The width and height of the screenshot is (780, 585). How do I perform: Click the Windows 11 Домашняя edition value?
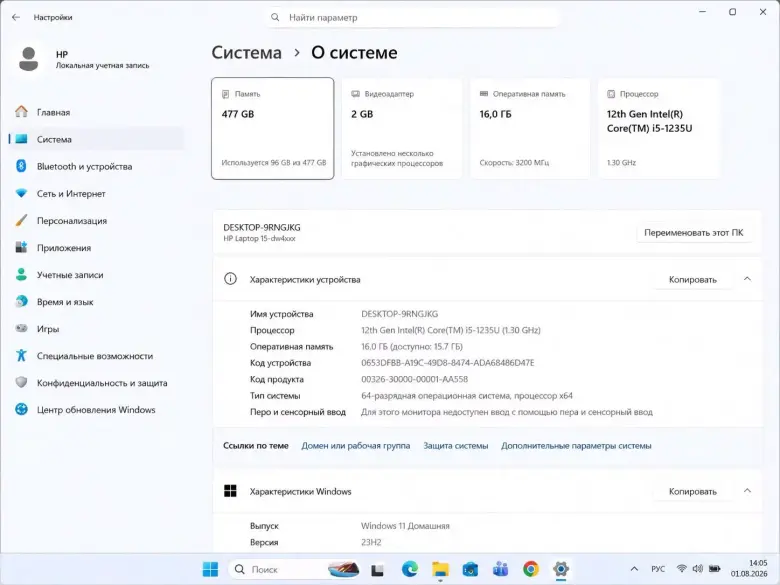point(405,526)
